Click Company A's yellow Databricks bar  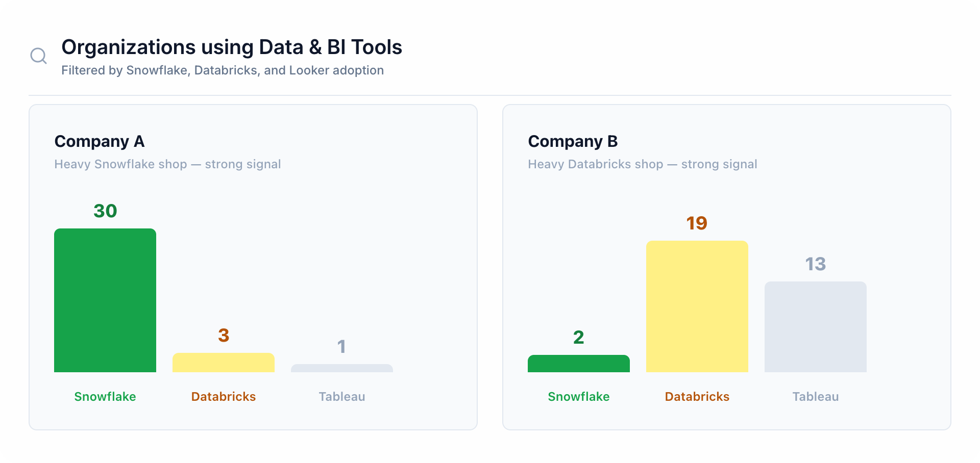coord(224,363)
